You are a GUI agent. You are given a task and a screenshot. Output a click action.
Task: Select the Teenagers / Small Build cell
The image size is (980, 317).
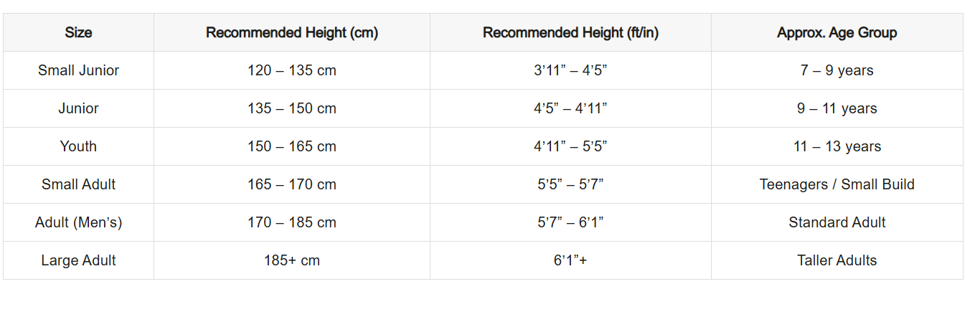click(837, 184)
